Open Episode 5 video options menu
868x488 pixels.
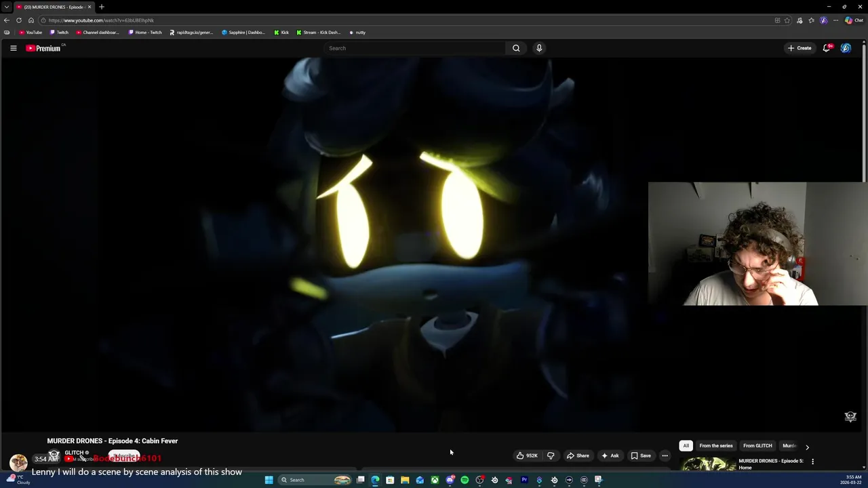812,462
